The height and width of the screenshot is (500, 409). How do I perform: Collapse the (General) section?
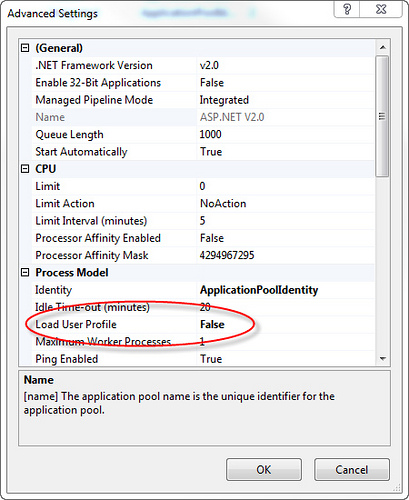coord(25,48)
